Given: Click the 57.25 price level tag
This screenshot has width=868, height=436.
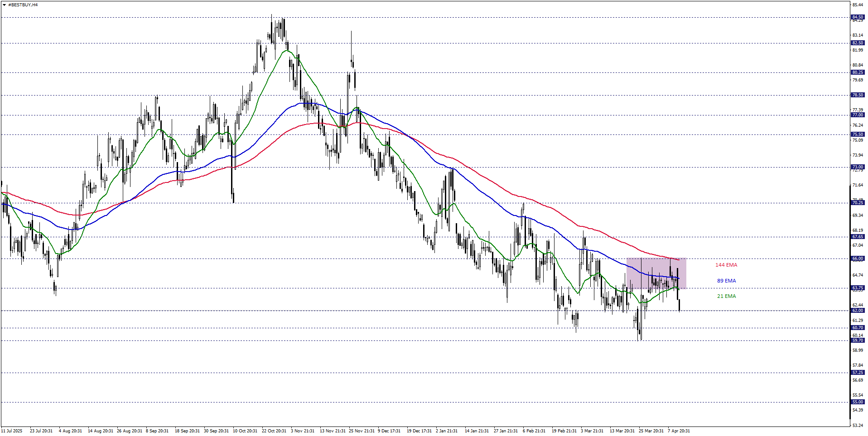Looking at the screenshot, I should point(857,373).
